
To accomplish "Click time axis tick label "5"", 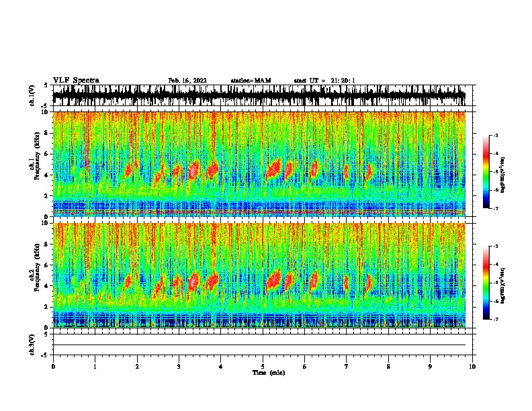I will 263,367.
